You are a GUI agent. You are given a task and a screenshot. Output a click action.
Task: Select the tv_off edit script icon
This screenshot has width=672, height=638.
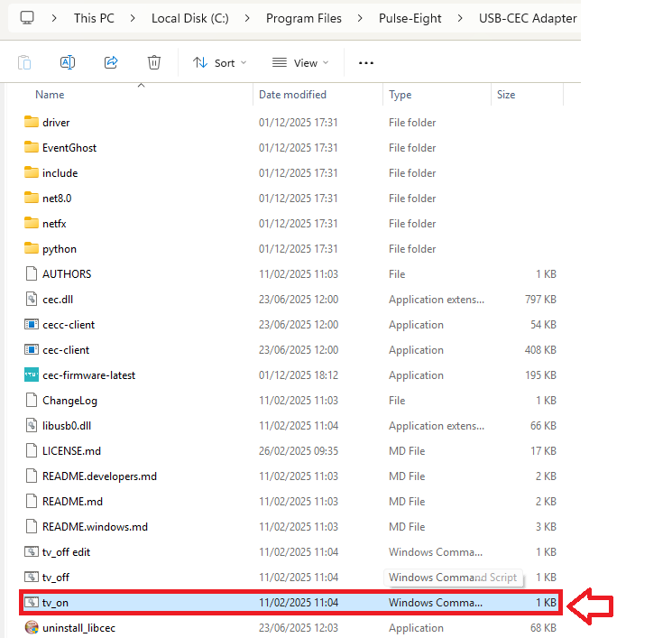[32, 551]
